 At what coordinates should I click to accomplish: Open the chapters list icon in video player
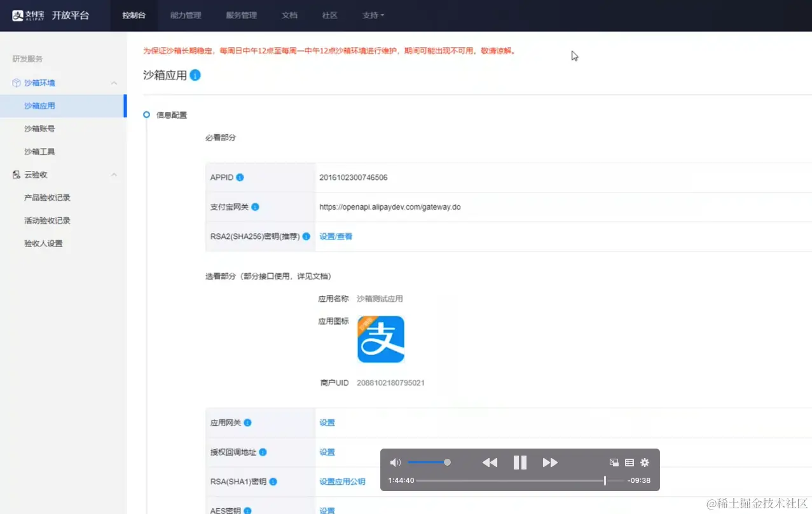point(630,463)
